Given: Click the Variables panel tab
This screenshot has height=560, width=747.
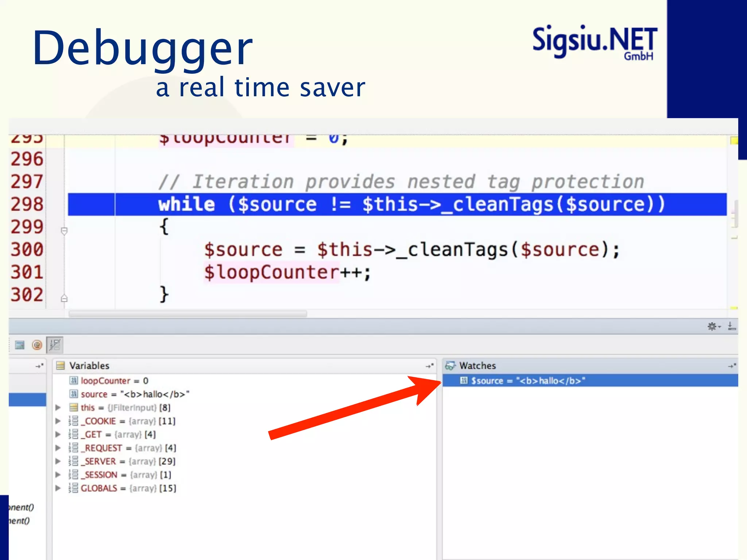Looking at the screenshot, I should click(89, 366).
